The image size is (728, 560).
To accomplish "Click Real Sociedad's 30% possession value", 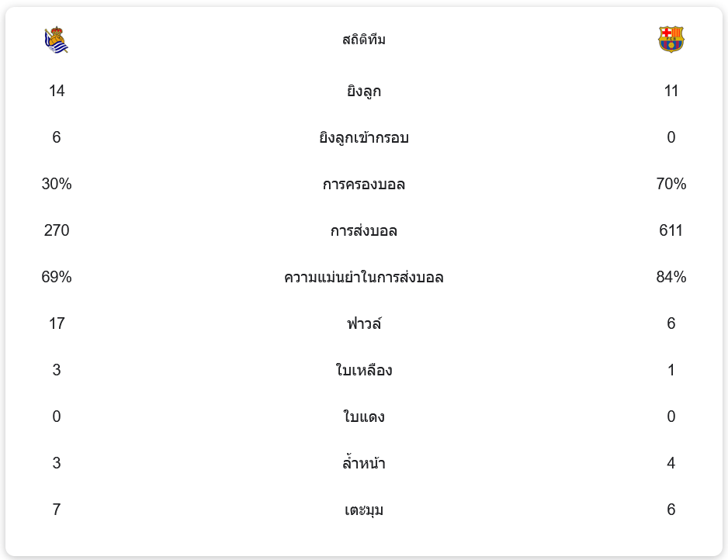I will coord(57,184).
